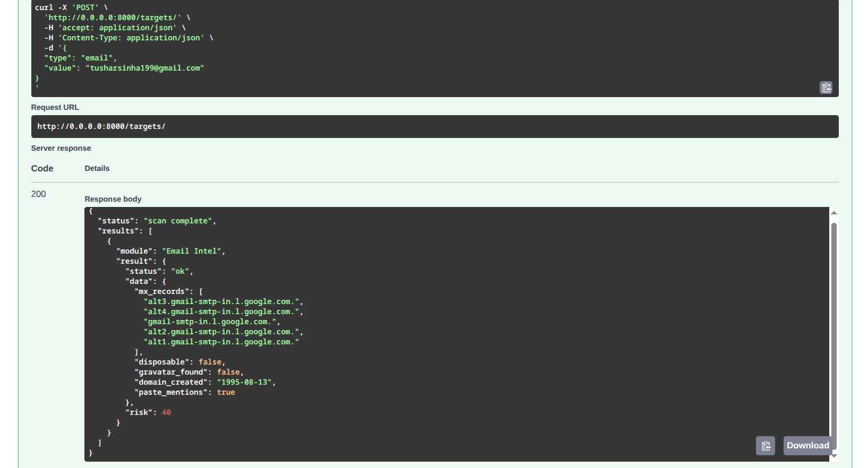Click the domain_created date 1995-08-13

pyautogui.click(x=244, y=382)
